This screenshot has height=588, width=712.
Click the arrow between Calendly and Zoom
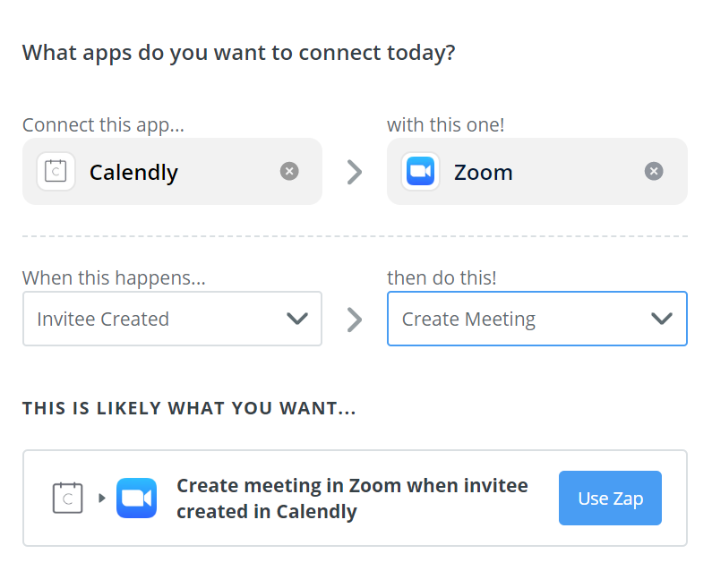[x=355, y=172]
